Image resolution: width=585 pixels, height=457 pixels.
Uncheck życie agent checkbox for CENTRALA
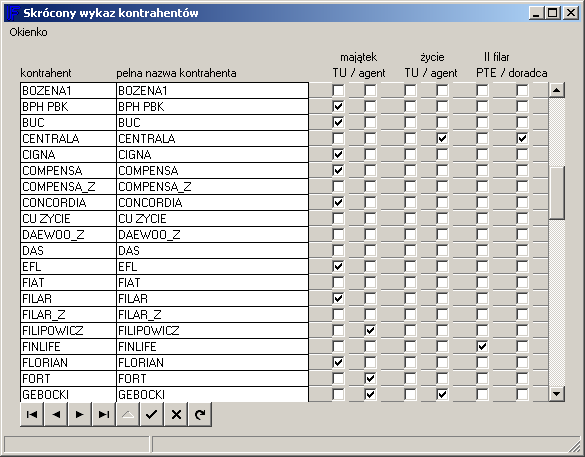[442, 138]
